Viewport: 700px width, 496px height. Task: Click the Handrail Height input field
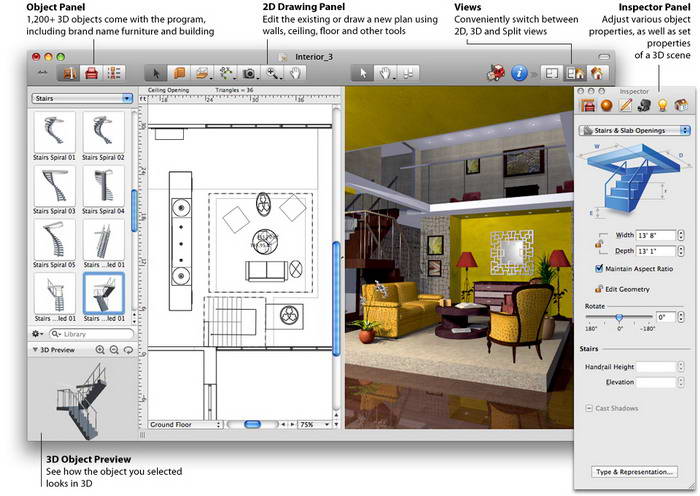(x=656, y=367)
